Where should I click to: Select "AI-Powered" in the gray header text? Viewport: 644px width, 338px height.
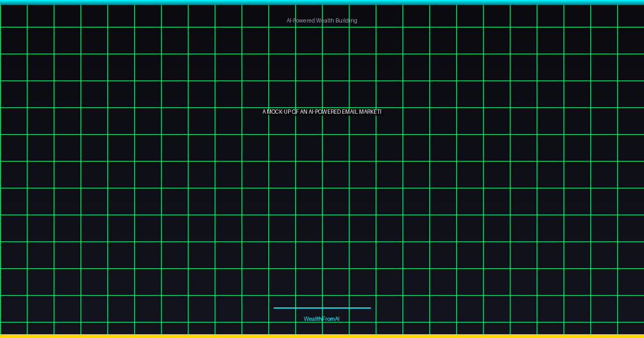[x=301, y=20]
